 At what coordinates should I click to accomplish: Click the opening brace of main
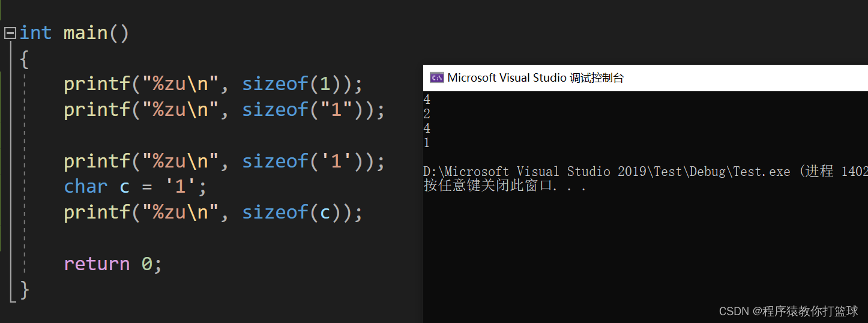[x=25, y=59]
